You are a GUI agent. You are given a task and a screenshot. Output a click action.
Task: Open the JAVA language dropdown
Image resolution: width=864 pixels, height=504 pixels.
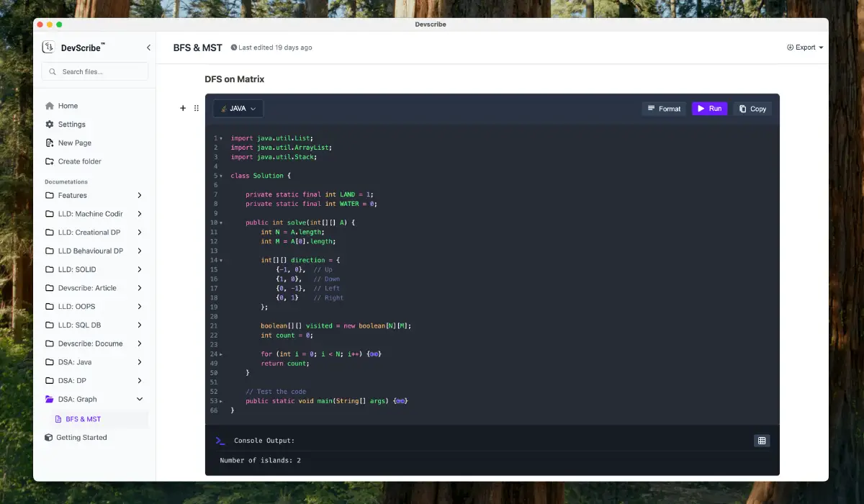pyautogui.click(x=238, y=108)
